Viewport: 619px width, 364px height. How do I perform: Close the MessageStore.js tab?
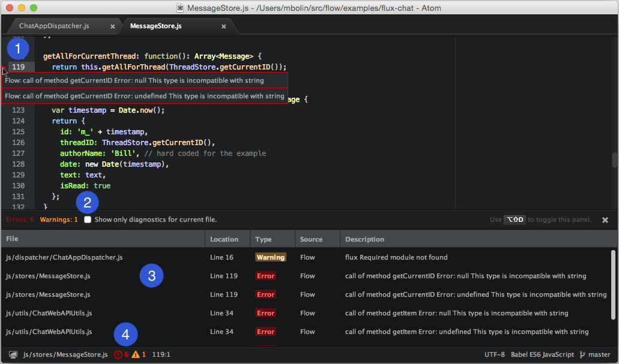(x=224, y=26)
